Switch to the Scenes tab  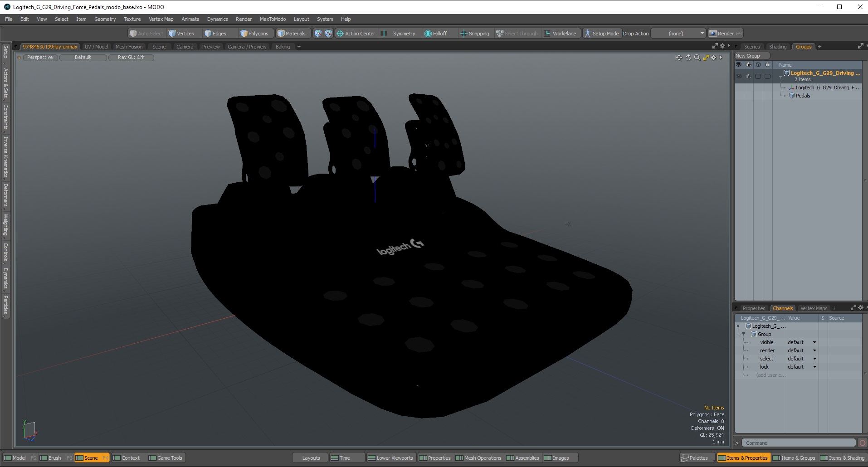751,47
